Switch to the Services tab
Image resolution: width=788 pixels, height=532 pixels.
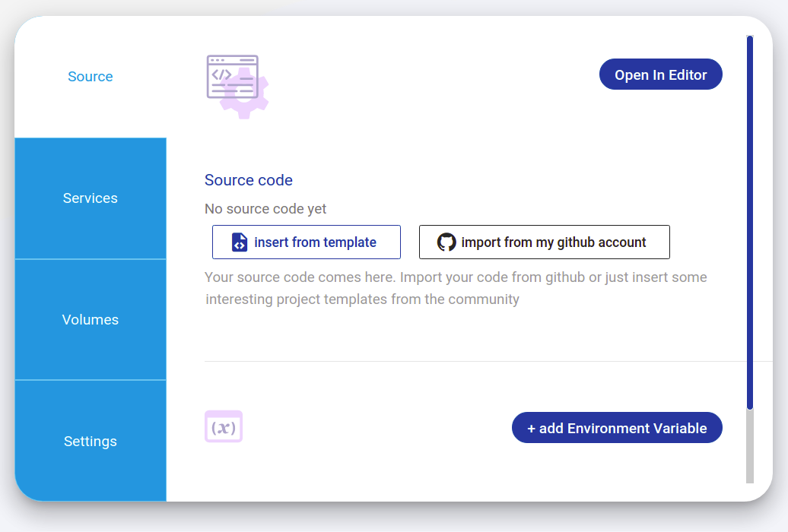click(x=90, y=198)
